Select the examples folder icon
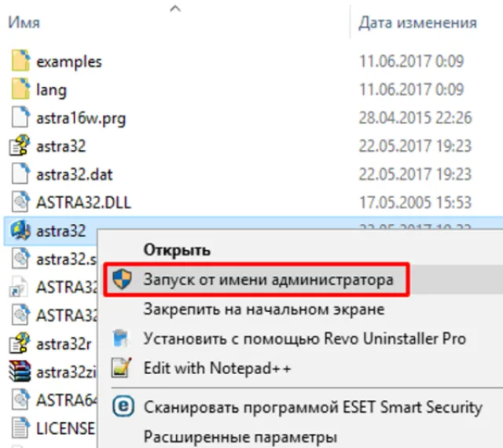503x448 pixels. click(x=20, y=61)
